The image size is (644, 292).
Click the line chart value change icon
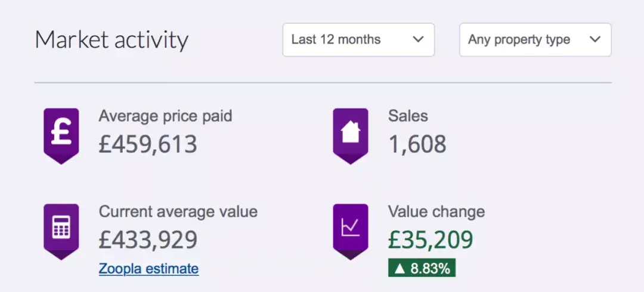[x=350, y=228]
